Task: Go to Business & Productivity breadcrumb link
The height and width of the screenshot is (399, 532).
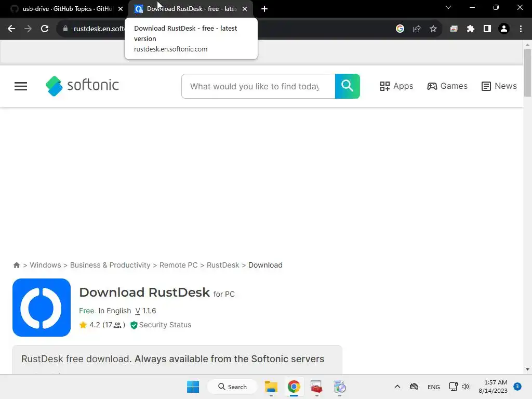Action: point(110,265)
